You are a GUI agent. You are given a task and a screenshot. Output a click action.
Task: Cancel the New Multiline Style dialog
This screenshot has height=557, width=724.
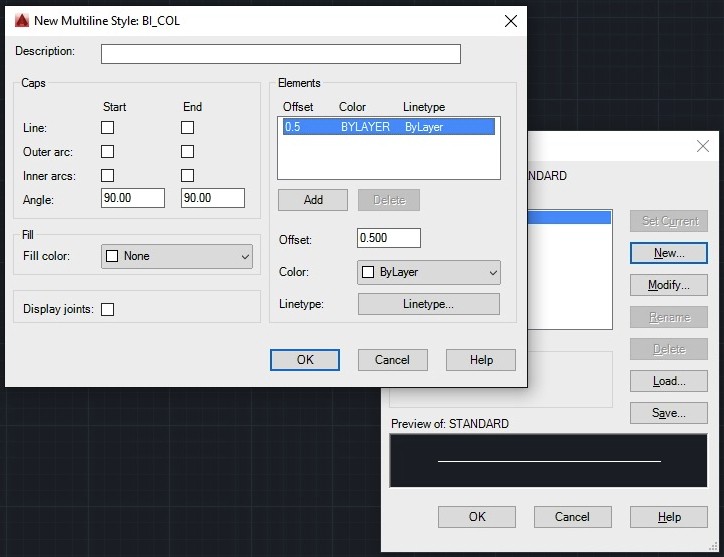point(392,360)
